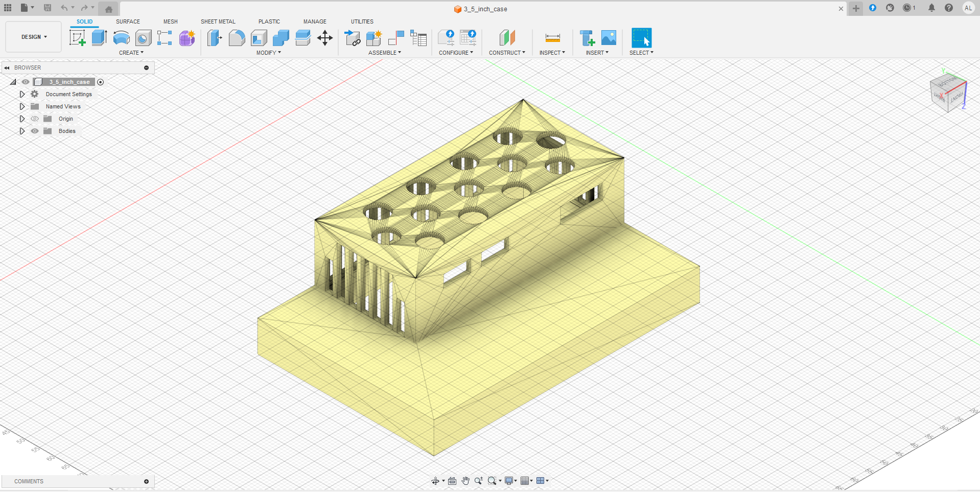Screen dimensions: 980x492
Task: Click the Shell tool icon
Action: [259, 38]
